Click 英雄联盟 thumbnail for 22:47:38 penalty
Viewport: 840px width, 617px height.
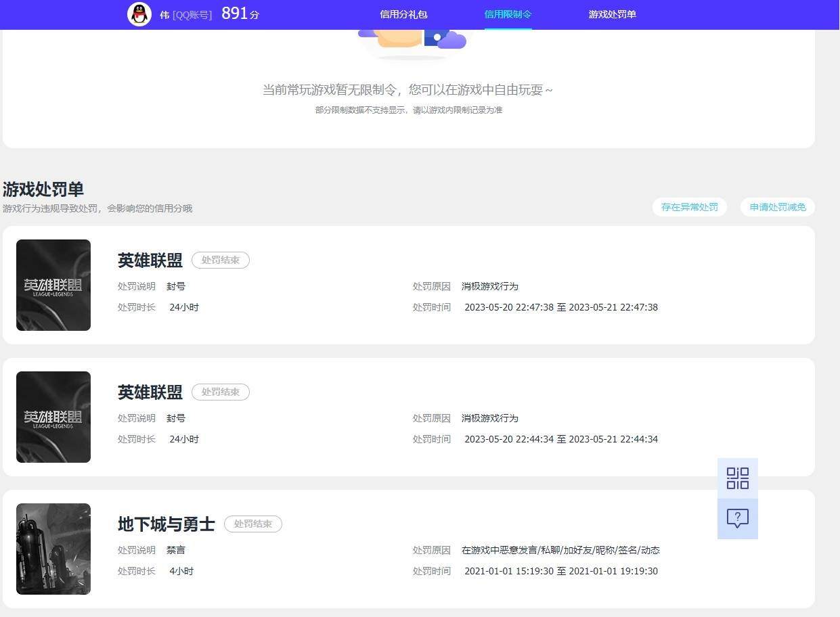[53, 285]
